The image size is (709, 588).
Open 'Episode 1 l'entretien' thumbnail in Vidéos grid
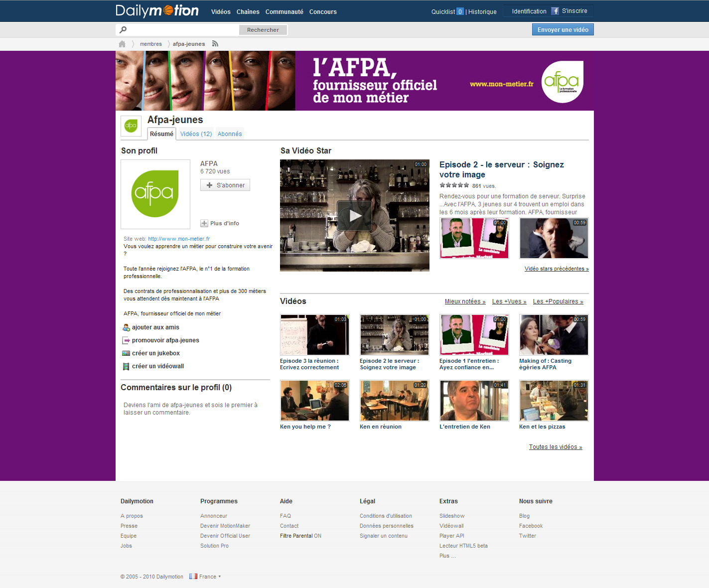click(474, 334)
